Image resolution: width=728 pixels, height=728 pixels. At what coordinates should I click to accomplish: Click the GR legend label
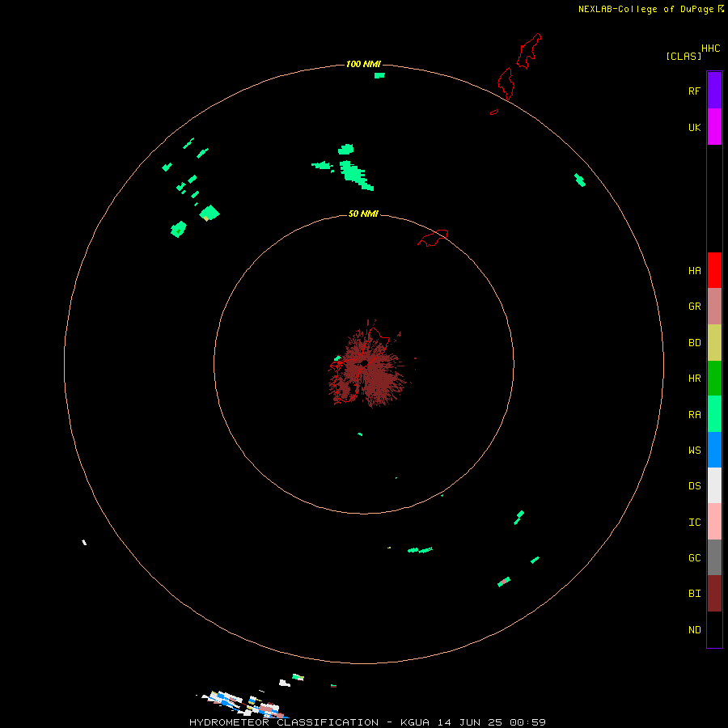[x=694, y=307]
